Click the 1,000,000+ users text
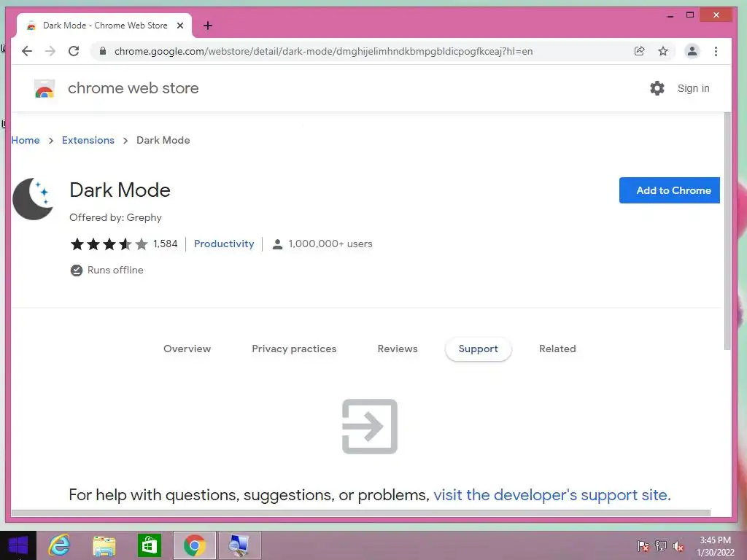 tap(330, 244)
